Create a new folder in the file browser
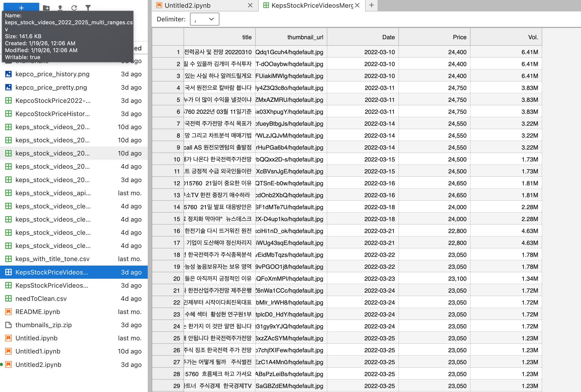 click(x=46, y=8)
